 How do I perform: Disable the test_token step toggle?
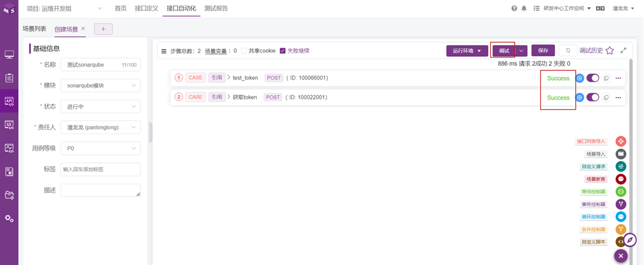592,78
